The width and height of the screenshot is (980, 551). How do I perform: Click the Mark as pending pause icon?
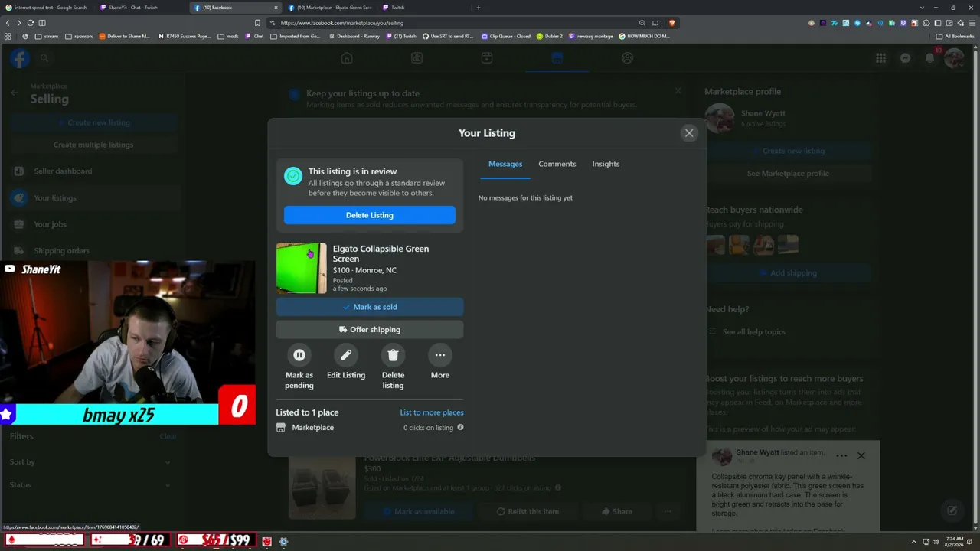299,355
